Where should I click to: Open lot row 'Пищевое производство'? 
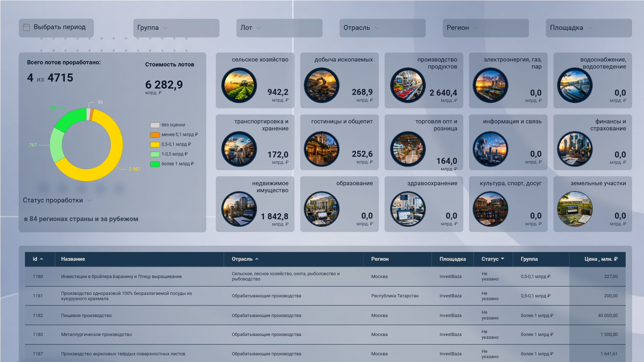pyautogui.click(x=325, y=316)
